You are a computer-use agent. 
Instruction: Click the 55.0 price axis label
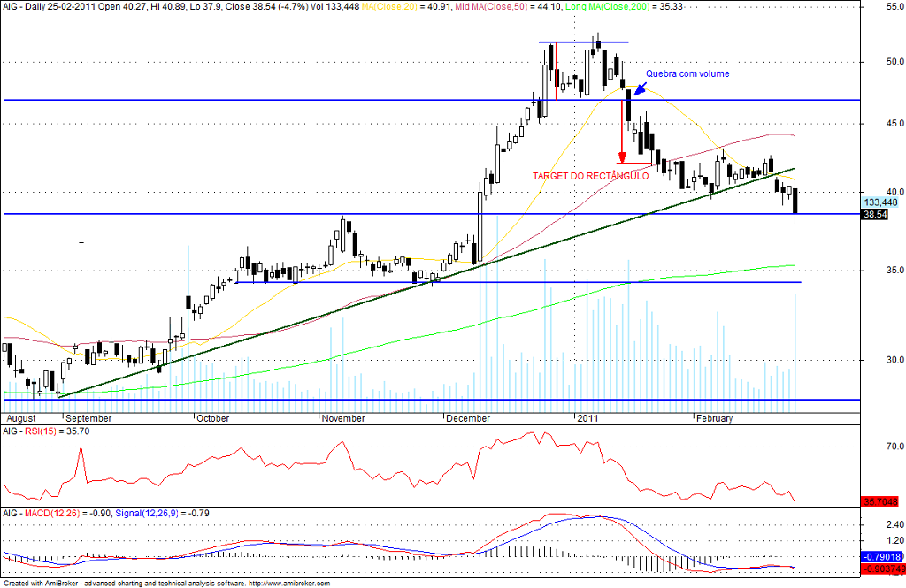[x=894, y=5]
